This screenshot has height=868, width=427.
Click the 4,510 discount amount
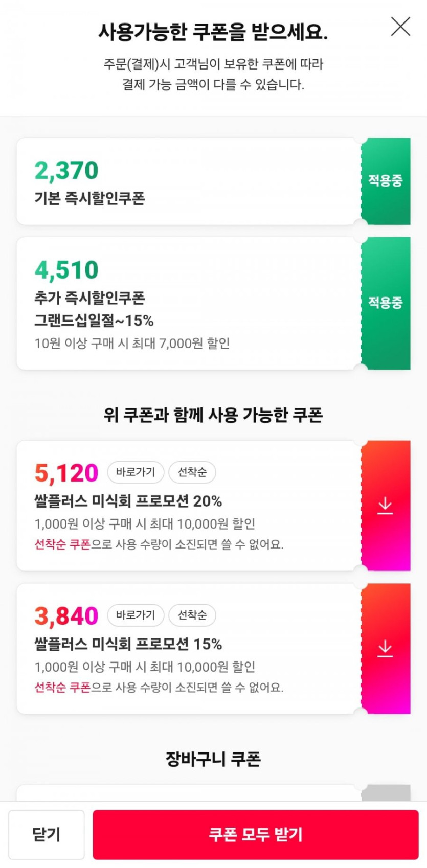[66, 270]
